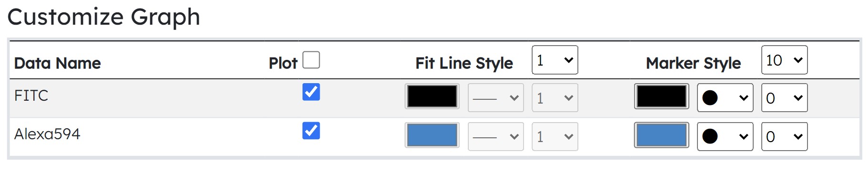
Task: Uncheck the Alexa594 plot checkbox
Action: pos(311,130)
